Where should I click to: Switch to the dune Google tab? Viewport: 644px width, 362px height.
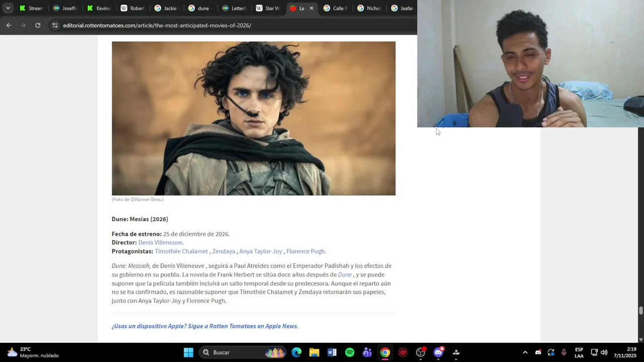click(x=200, y=8)
